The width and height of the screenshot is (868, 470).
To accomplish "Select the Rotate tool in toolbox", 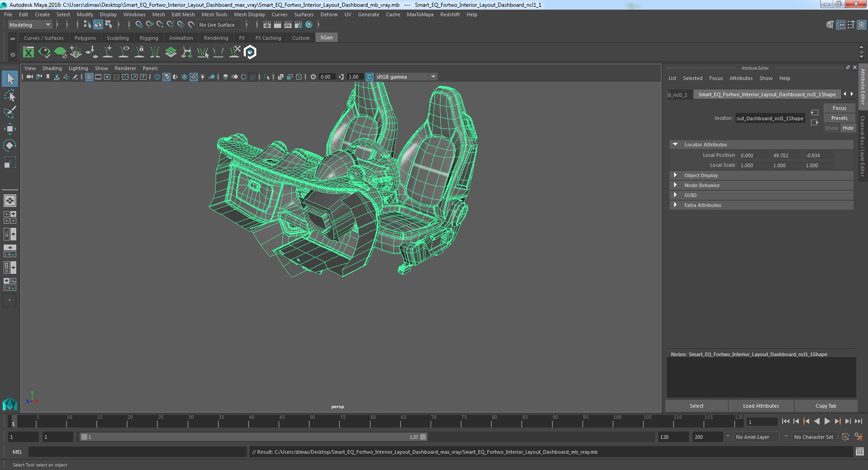I will tap(9, 145).
